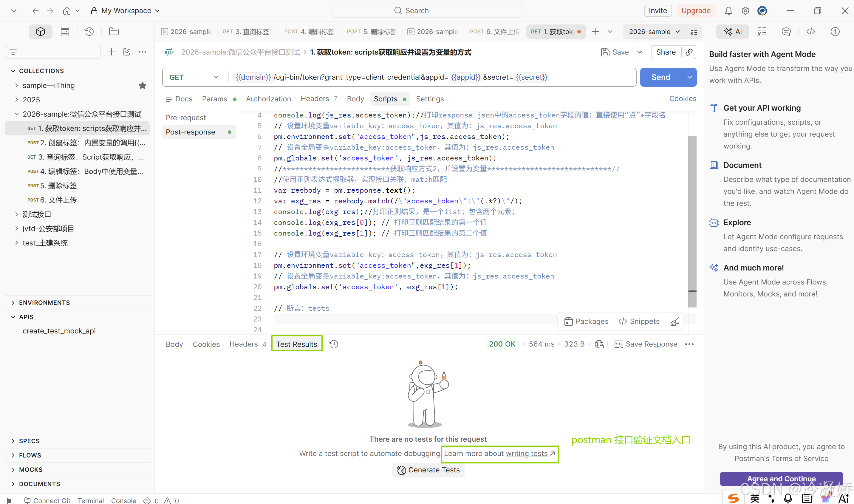The width and height of the screenshot is (854, 504).
Task: Open the Files folder sidebar icon
Action: [114, 32]
